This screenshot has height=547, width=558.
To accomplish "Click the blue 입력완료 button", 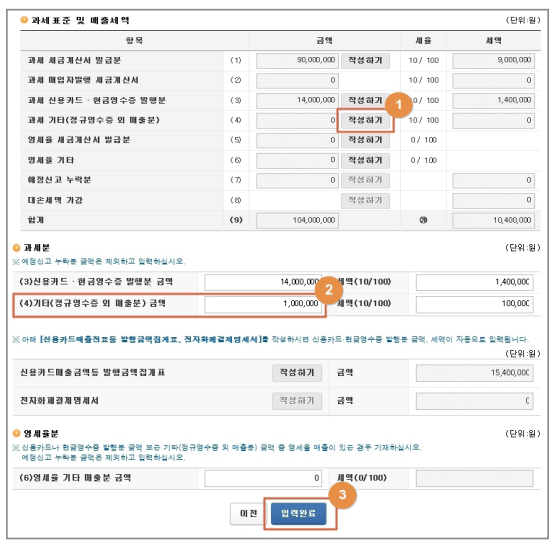I will [x=299, y=514].
